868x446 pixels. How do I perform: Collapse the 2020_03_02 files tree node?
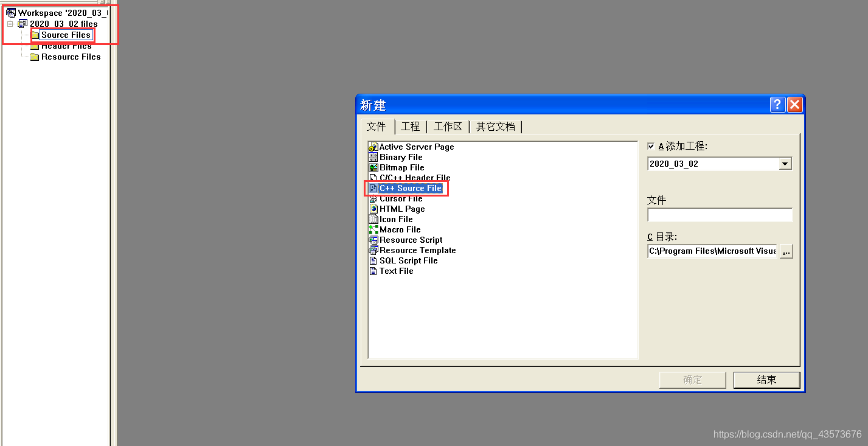coord(10,24)
